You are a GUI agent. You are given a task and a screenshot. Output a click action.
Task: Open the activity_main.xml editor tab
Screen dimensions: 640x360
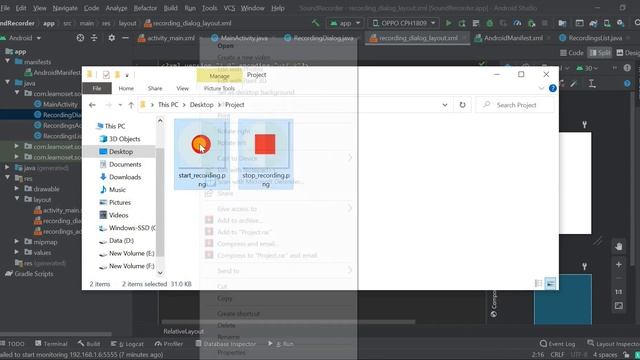point(167,38)
